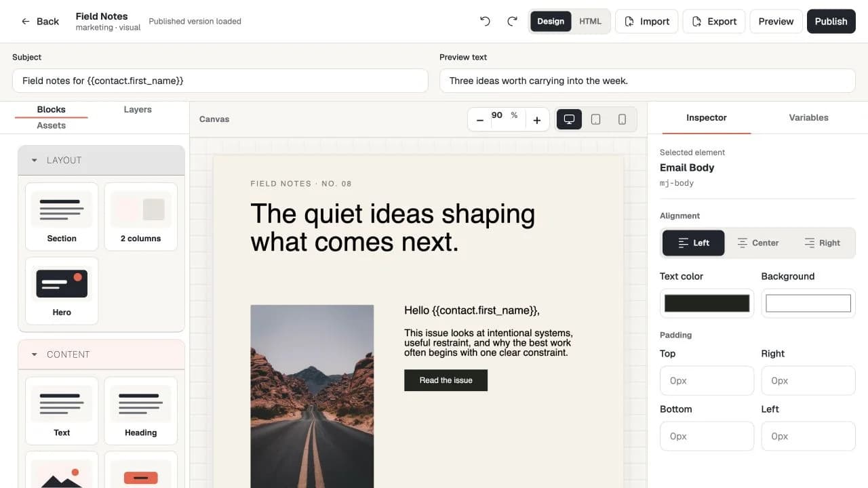
Task: Select the desert road image in canvas
Action: [x=312, y=396]
